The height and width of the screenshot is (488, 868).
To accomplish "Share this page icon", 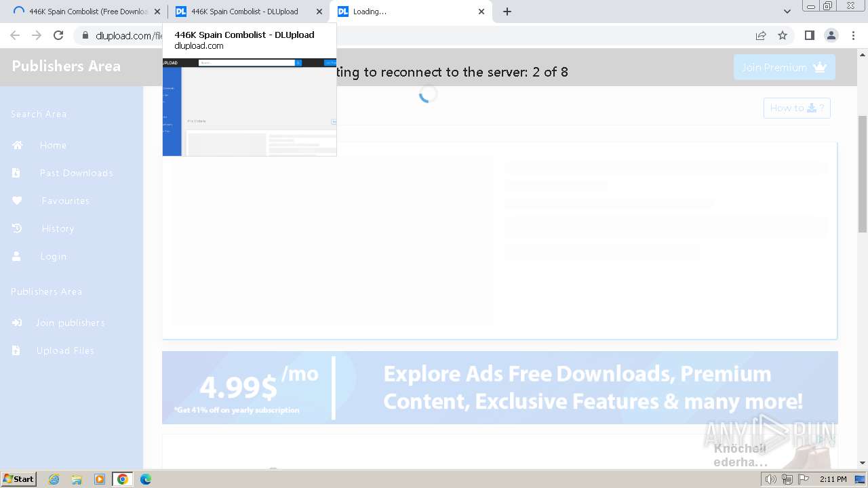I will 761,35.
